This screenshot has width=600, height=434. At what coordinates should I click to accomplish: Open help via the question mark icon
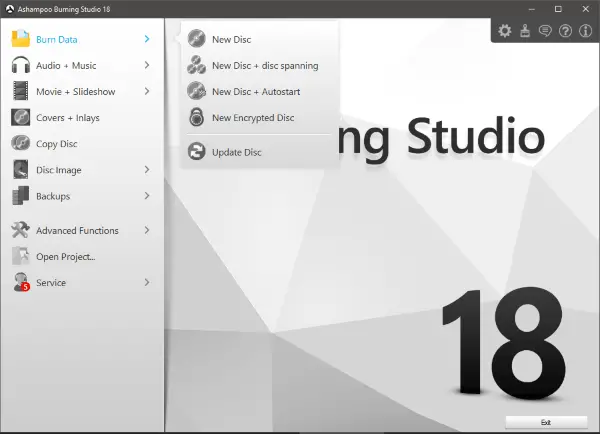(x=565, y=31)
